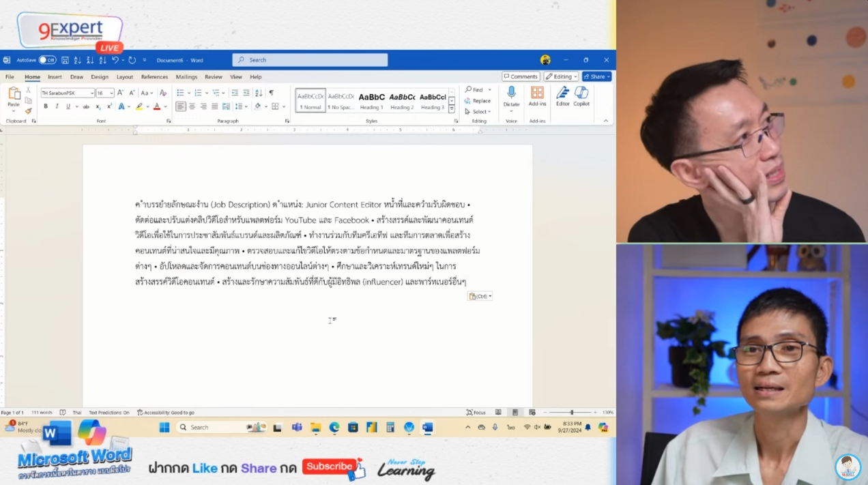This screenshot has height=485, width=868.
Task: Apply subscript formatting
Action: [x=98, y=106]
